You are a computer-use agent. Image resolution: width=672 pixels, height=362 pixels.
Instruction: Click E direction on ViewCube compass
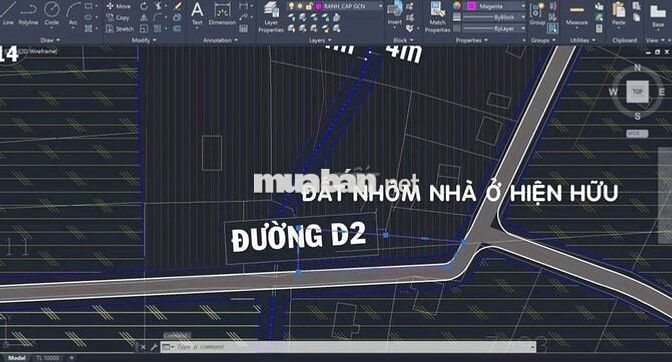(x=662, y=92)
